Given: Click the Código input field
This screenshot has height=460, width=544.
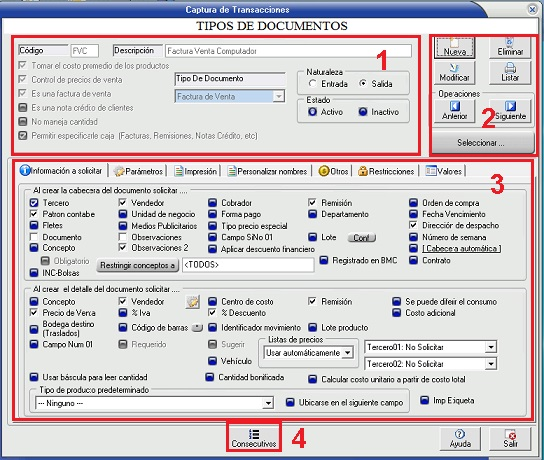Looking at the screenshot, I should click(85, 51).
